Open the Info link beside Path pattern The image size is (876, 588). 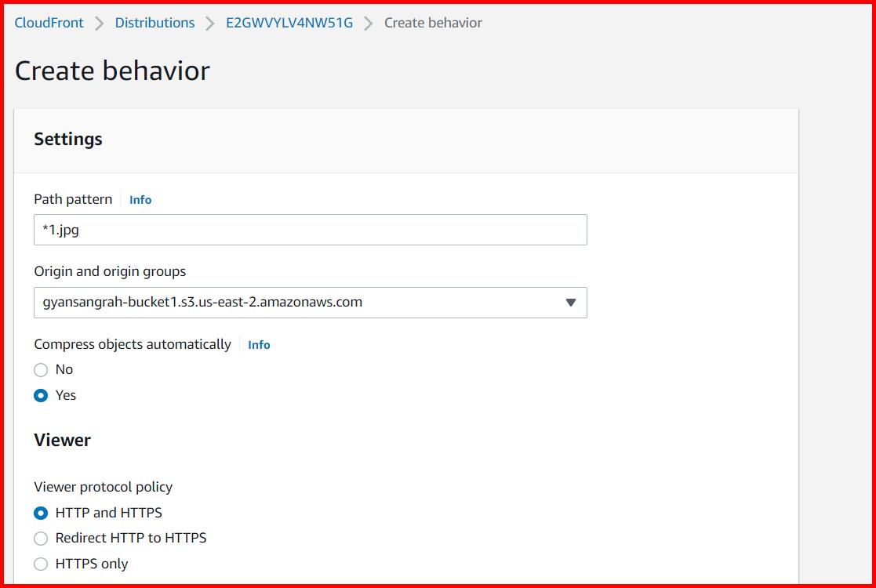(x=140, y=200)
